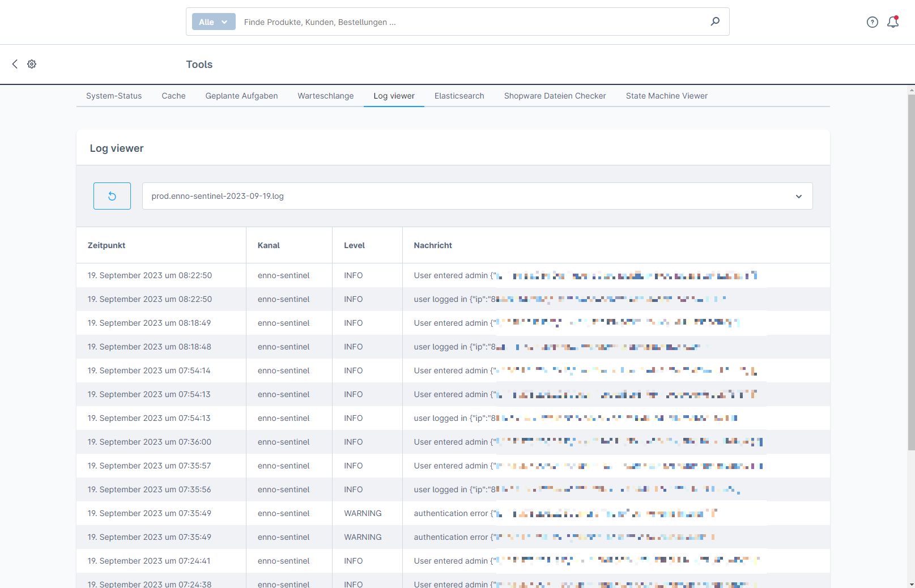Select the log row at 07:54:14
The image size is (915, 588).
tap(453, 370)
